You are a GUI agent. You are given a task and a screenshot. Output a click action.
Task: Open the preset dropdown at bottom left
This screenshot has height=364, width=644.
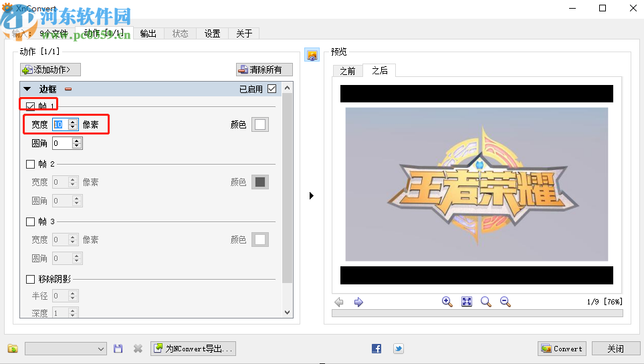66,349
